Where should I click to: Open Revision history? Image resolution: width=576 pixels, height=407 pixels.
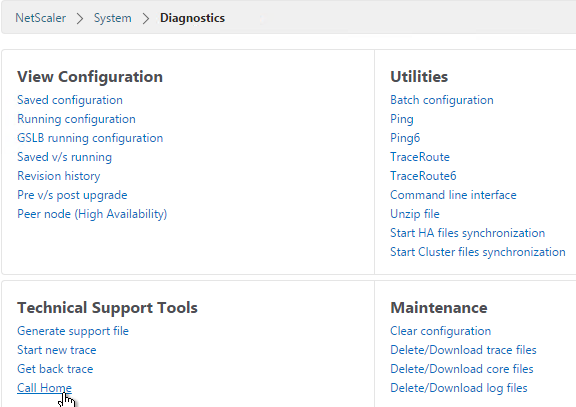tap(59, 176)
